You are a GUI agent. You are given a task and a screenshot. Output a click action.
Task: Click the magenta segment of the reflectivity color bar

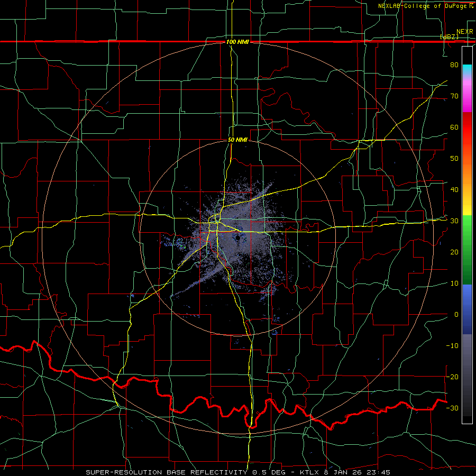pyautogui.click(x=467, y=97)
